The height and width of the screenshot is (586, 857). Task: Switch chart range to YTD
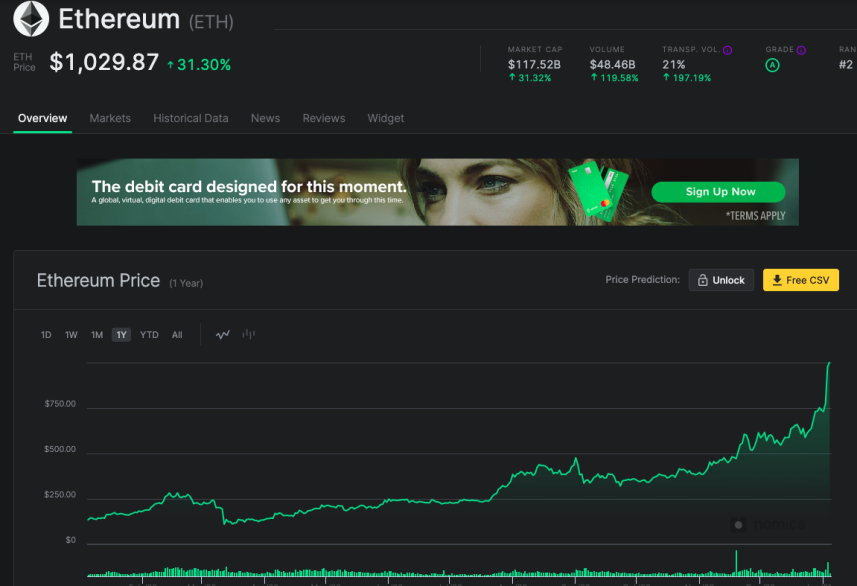(x=149, y=335)
